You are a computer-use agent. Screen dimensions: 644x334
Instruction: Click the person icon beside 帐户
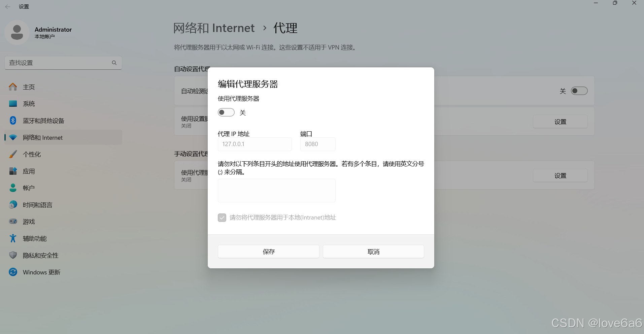tap(13, 188)
